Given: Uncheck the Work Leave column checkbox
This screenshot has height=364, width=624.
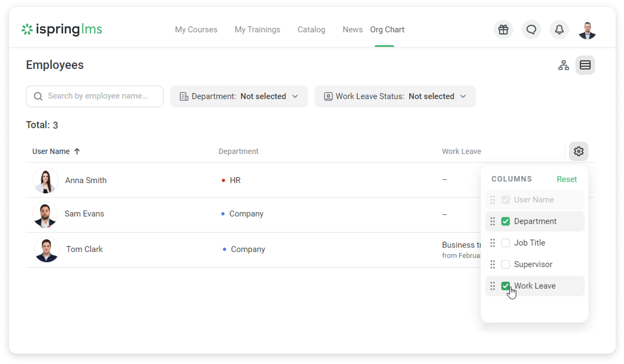Looking at the screenshot, I should 505,286.
